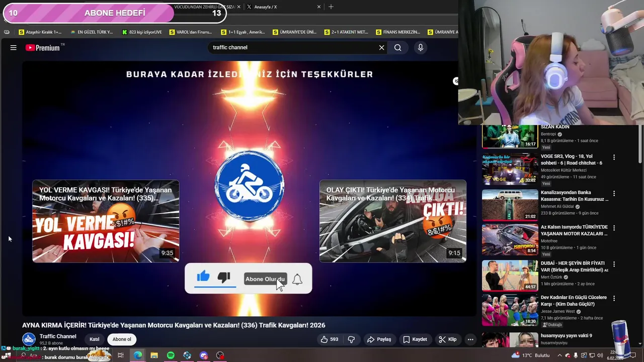Open the video title text AYNA KIRMA İÇERİR
The height and width of the screenshot is (362, 644).
point(174,325)
